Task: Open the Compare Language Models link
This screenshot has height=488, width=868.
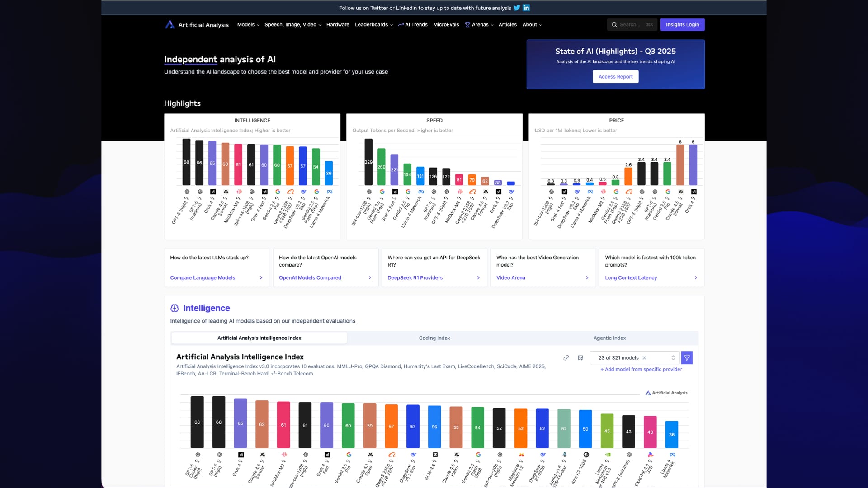Action: [203, 278]
